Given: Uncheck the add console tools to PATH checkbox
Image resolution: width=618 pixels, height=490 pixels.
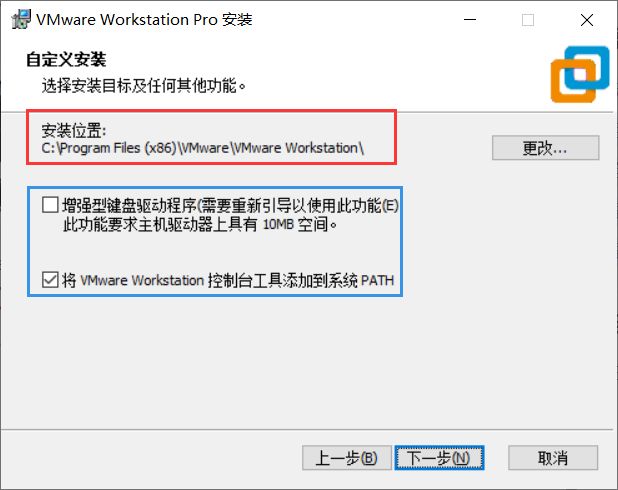Looking at the screenshot, I should (50, 279).
